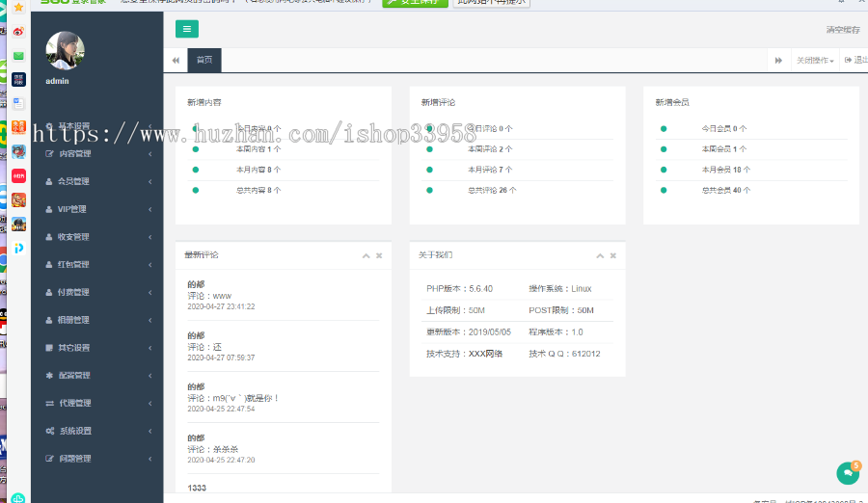This screenshot has width=868, height=503.
Task: Click the star favorites icon in sidebar
Action: (x=17, y=8)
